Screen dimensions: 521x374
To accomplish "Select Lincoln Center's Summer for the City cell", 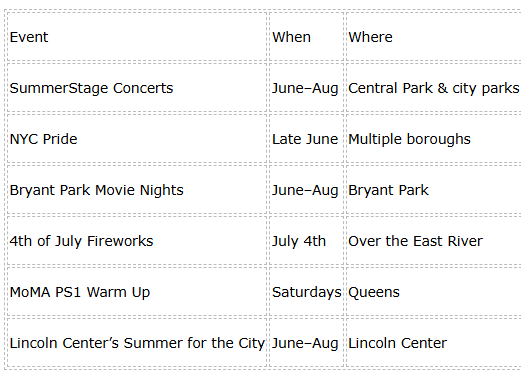I will 137,343.
